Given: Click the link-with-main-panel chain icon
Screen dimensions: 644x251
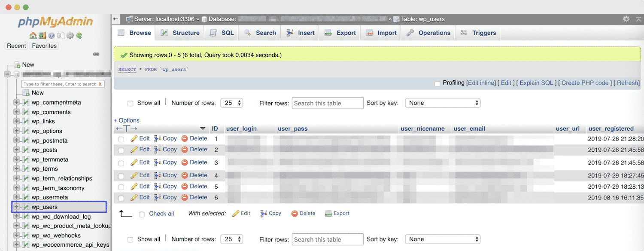Looking at the screenshot, I should pyautogui.click(x=96, y=54).
